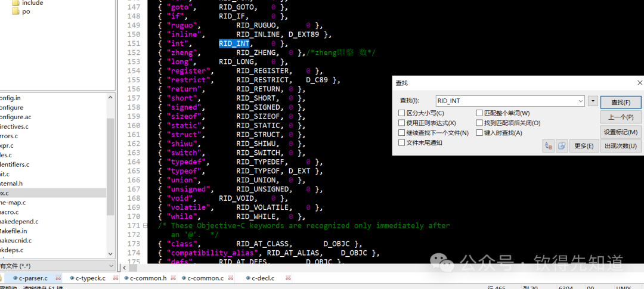The width and height of the screenshot is (644, 289).
Task: Open the search history dropdown in find field
Action: click(580, 101)
